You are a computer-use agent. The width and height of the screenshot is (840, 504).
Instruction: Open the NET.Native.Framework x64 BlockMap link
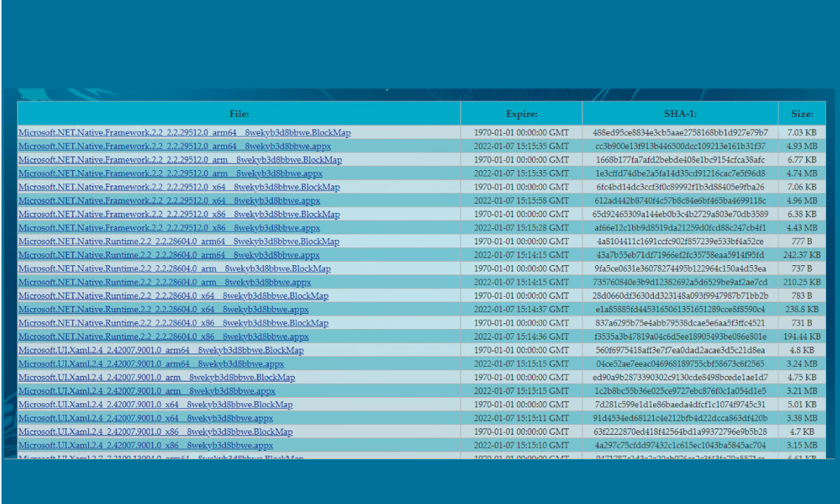[x=179, y=187]
